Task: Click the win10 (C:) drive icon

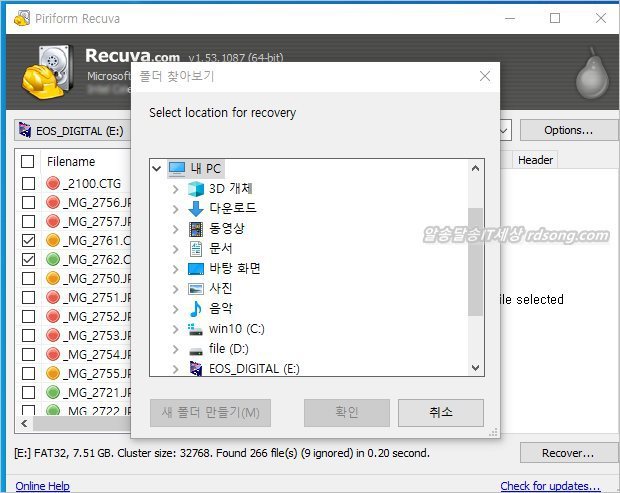Action: (195, 329)
